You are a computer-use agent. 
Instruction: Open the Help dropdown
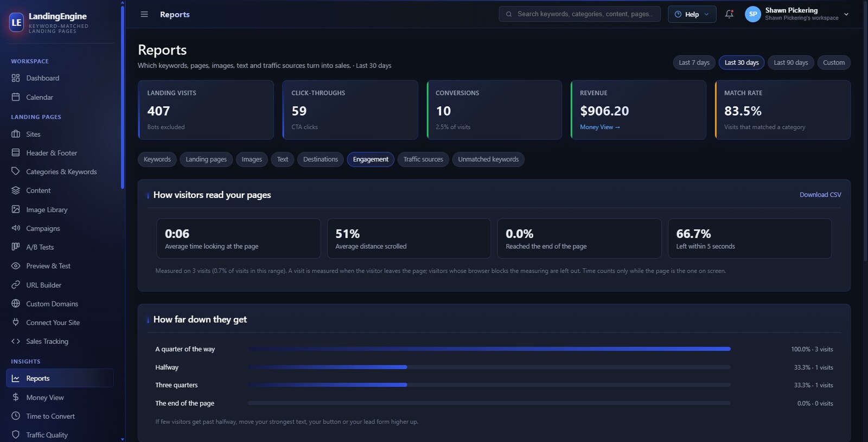692,14
